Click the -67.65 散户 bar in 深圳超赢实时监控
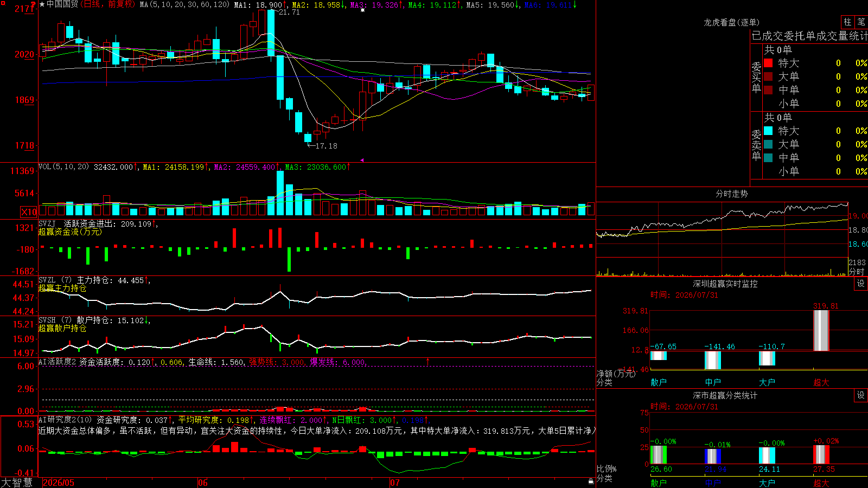868x488 pixels. [659, 355]
